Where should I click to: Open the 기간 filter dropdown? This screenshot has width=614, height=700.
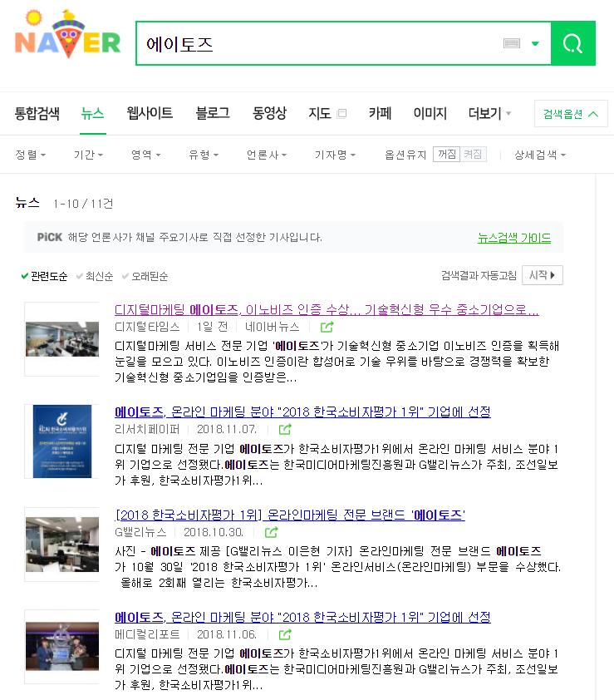[x=88, y=155]
